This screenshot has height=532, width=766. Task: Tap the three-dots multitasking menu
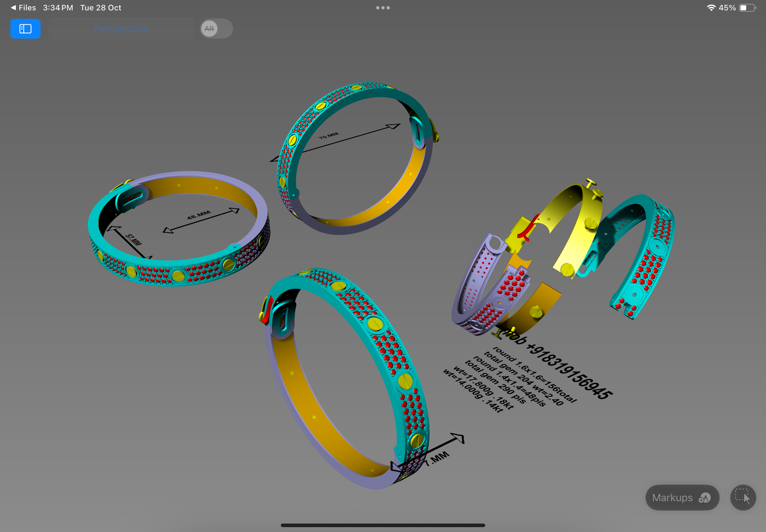[x=383, y=7]
